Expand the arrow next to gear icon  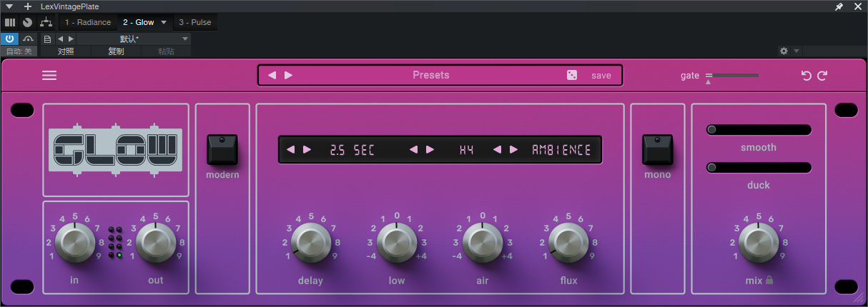click(797, 51)
